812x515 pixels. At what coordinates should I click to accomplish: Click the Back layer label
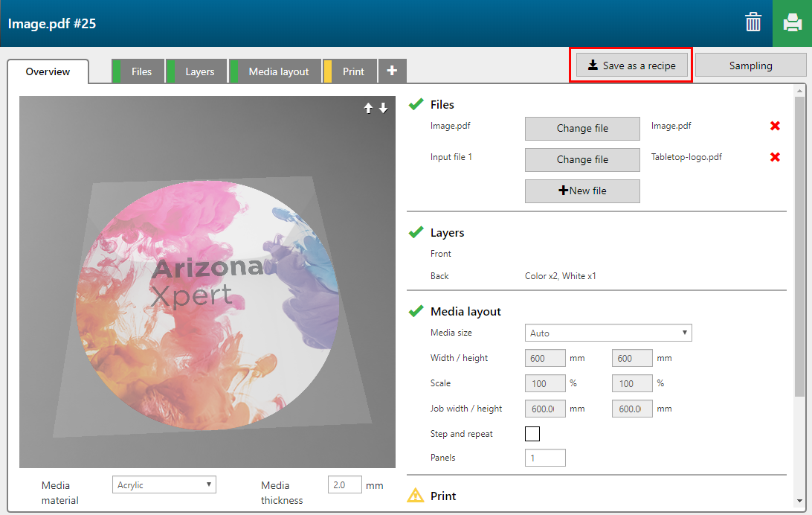(x=439, y=276)
